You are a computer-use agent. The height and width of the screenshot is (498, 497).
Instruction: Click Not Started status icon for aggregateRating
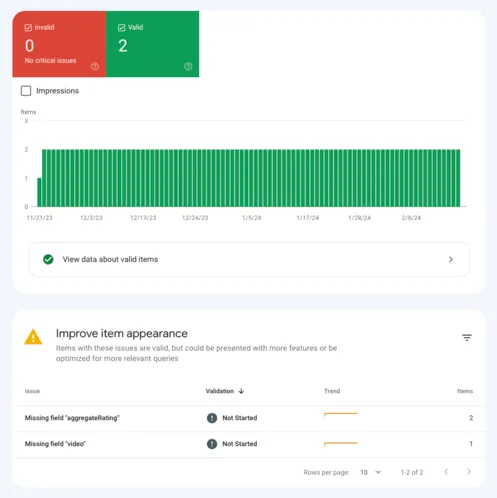click(212, 418)
